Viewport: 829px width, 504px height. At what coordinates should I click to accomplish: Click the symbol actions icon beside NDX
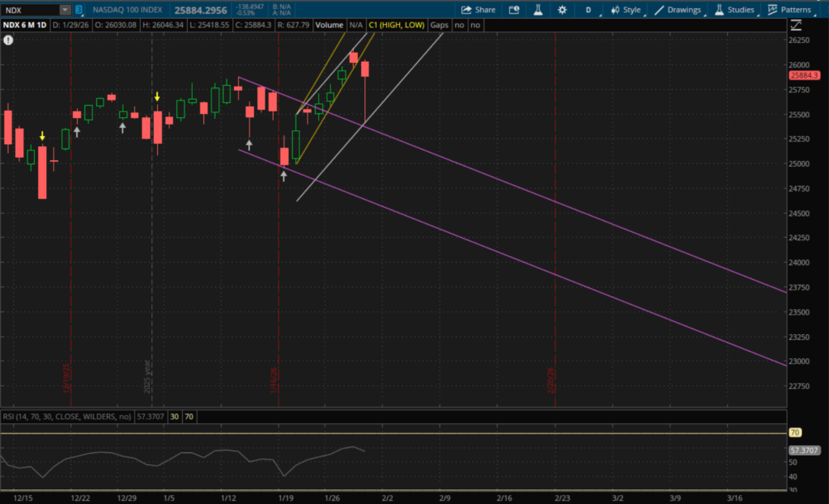[80, 10]
